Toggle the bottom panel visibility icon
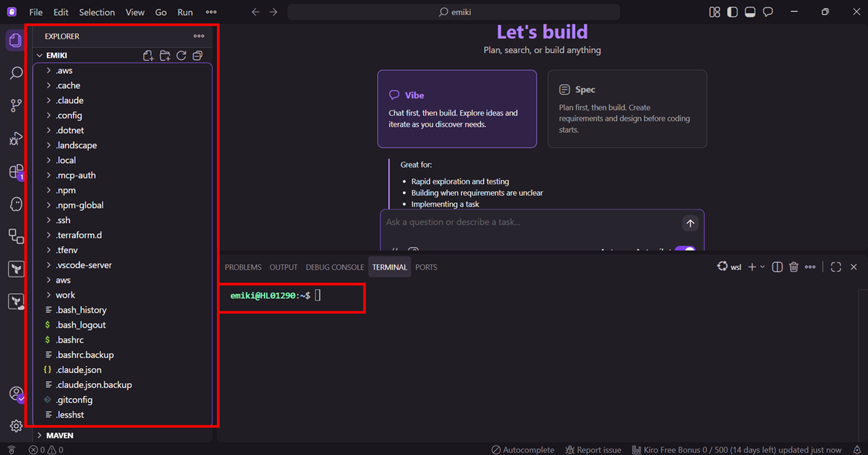Image resolution: width=868 pixels, height=455 pixels. click(750, 12)
